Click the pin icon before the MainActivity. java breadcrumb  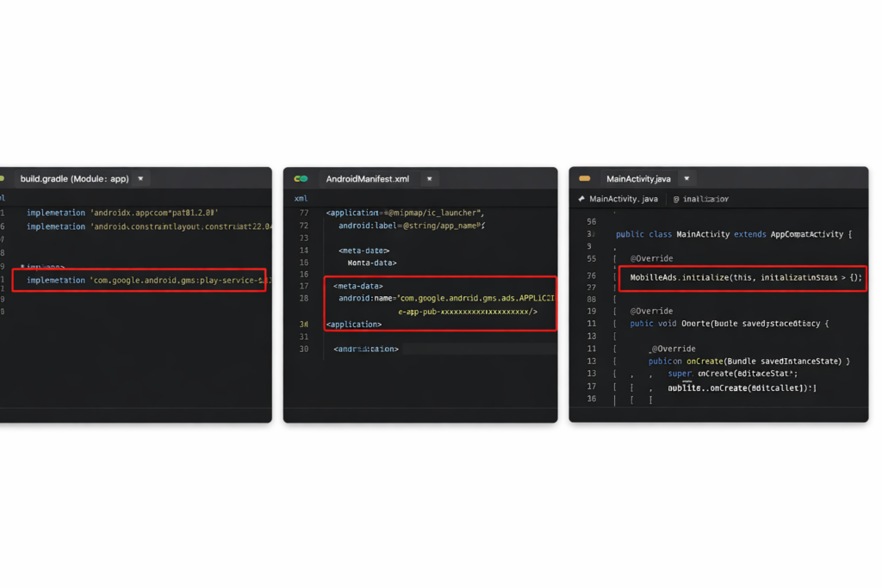[581, 199]
